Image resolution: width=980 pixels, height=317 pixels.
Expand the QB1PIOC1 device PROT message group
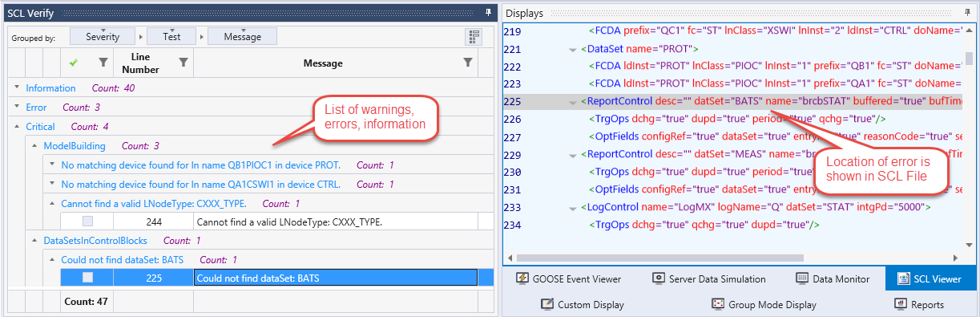tap(52, 165)
